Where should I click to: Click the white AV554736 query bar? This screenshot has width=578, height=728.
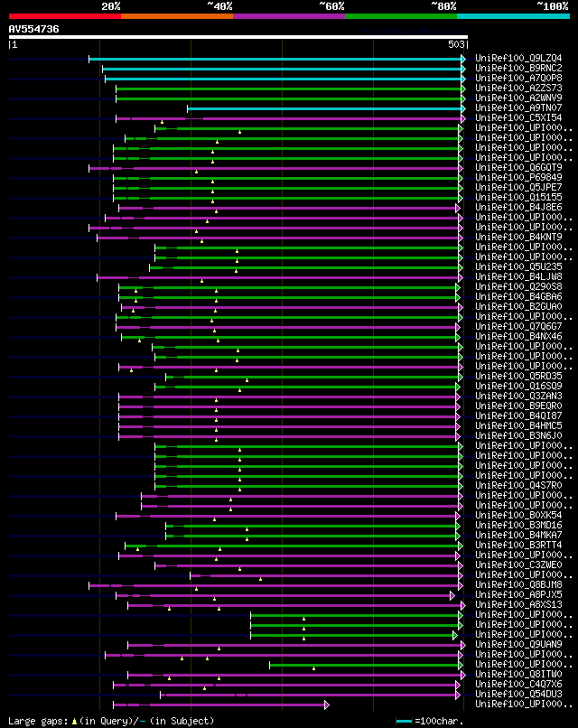tap(238, 37)
